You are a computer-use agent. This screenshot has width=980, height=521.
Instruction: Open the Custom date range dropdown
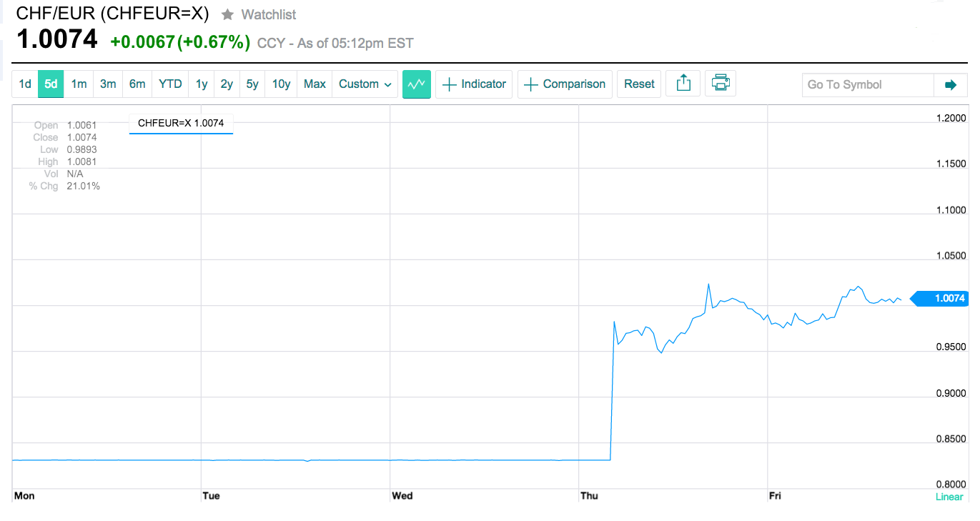click(365, 84)
